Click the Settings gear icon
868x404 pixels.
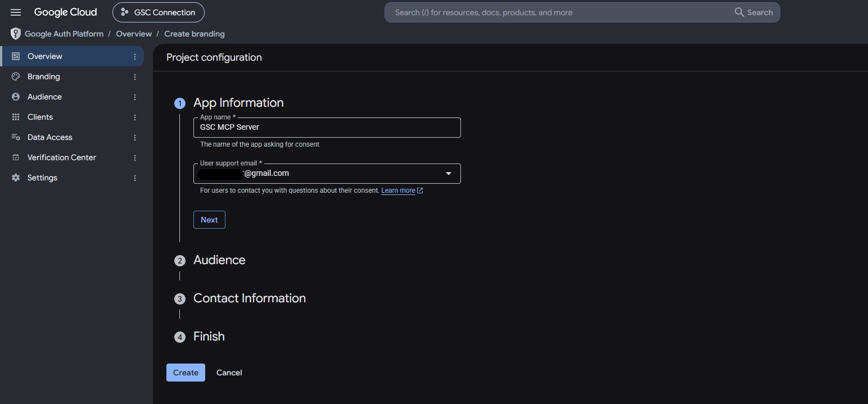click(16, 178)
